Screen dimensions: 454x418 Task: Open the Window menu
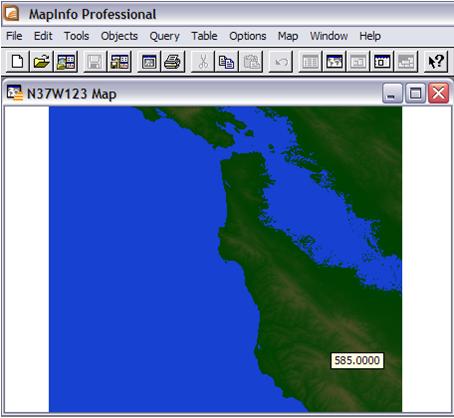click(x=329, y=36)
